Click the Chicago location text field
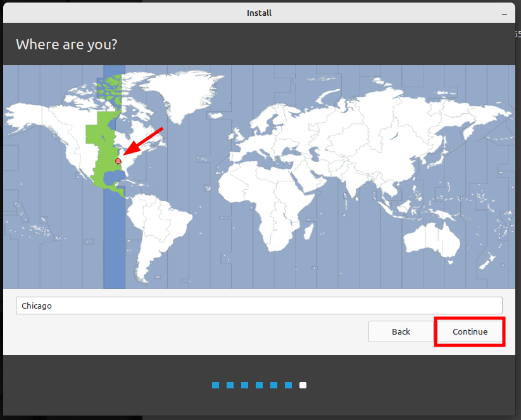 pyautogui.click(x=259, y=306)
